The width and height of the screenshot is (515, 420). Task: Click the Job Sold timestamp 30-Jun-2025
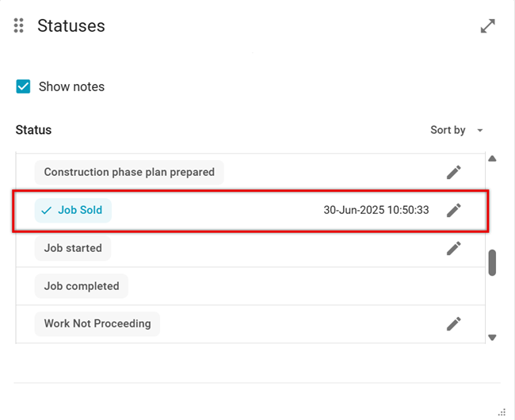pos(376,210)
